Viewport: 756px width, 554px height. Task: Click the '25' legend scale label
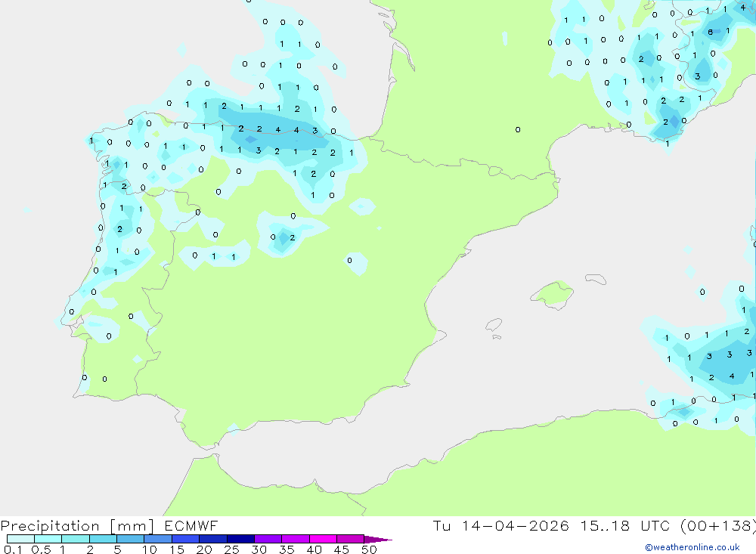pos(231,549)
